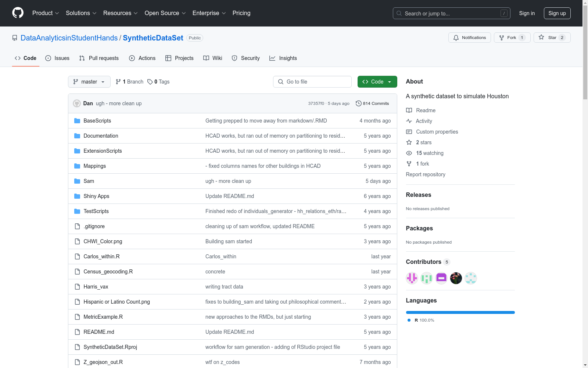The image size is (588, 368).
Task: Click the folder icon beside Mappings
Action: (x=77, y=166)
